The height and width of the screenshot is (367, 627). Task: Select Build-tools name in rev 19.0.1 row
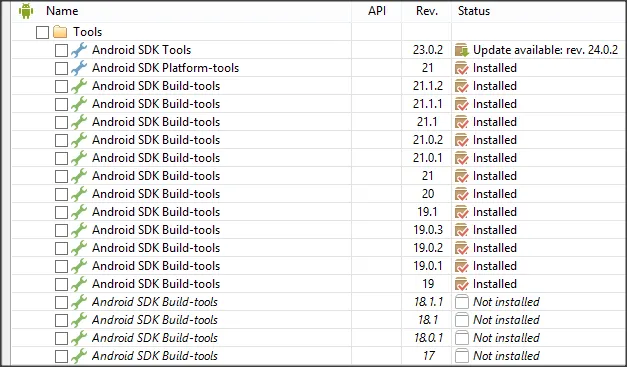(x=156, y=266)
